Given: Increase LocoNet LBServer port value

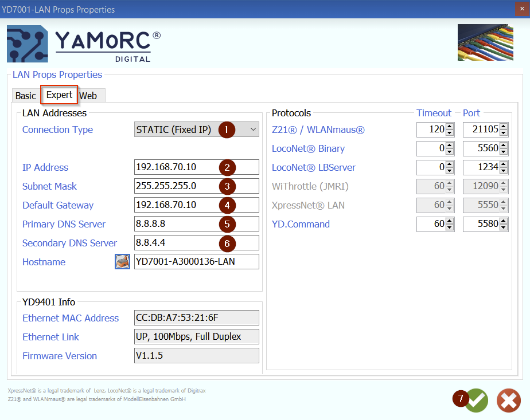Looking at the screenshot, I should pos(504,164).
